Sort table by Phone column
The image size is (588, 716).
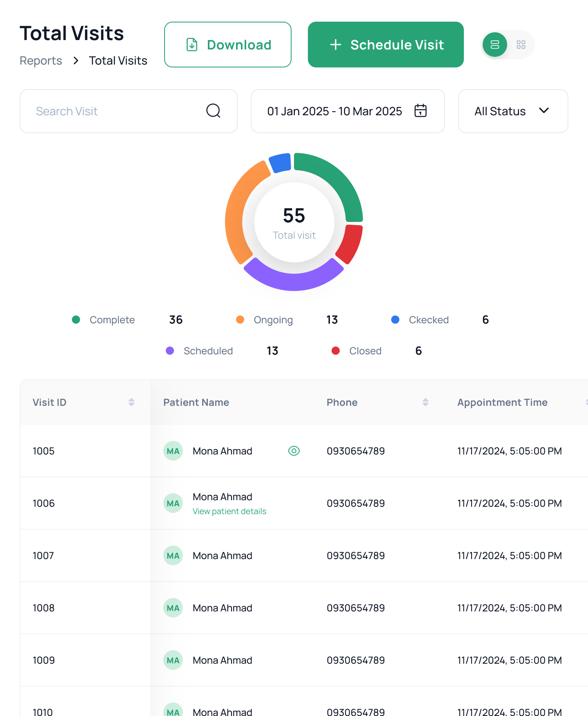(x=425, y=402)
